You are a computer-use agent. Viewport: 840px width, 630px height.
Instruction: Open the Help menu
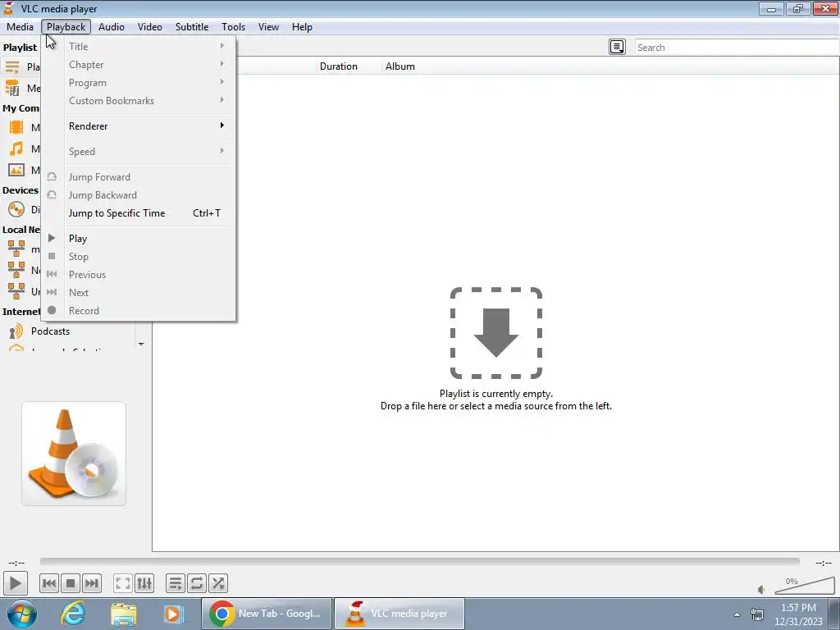click(x=302, y=27)
